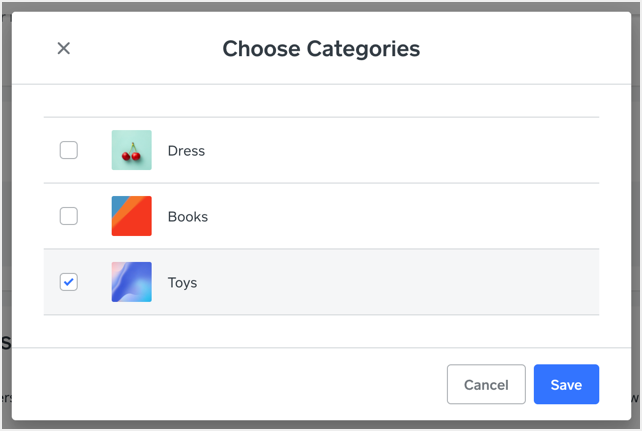
Task: Click the blue checkmark beside Toys
Action: click(69, 282)
